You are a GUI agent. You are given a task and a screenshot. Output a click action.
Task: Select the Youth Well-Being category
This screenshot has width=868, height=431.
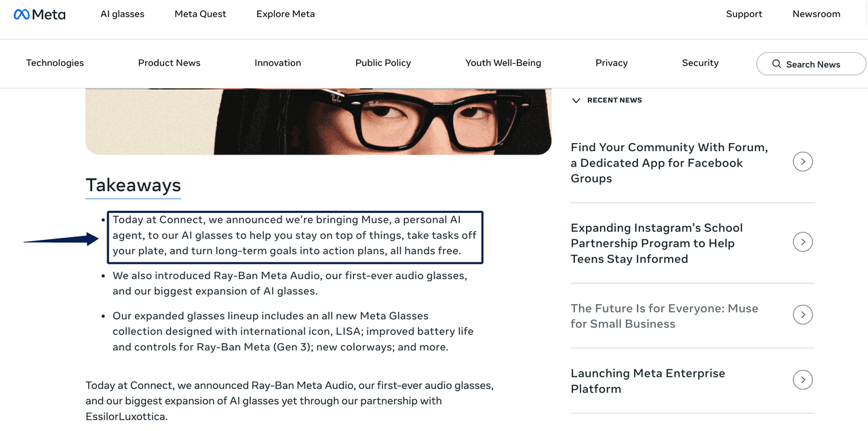tap(503, 63)
